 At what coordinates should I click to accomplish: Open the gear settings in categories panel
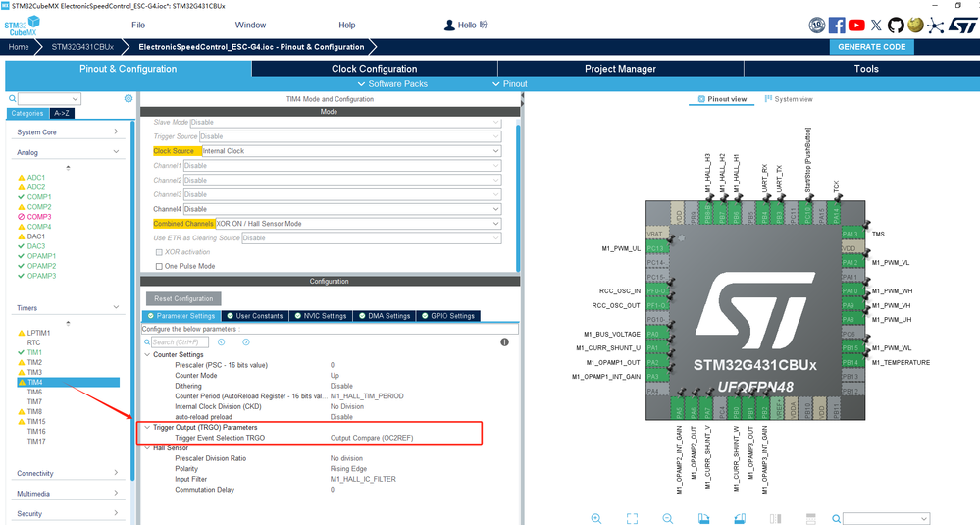(129, 99)
